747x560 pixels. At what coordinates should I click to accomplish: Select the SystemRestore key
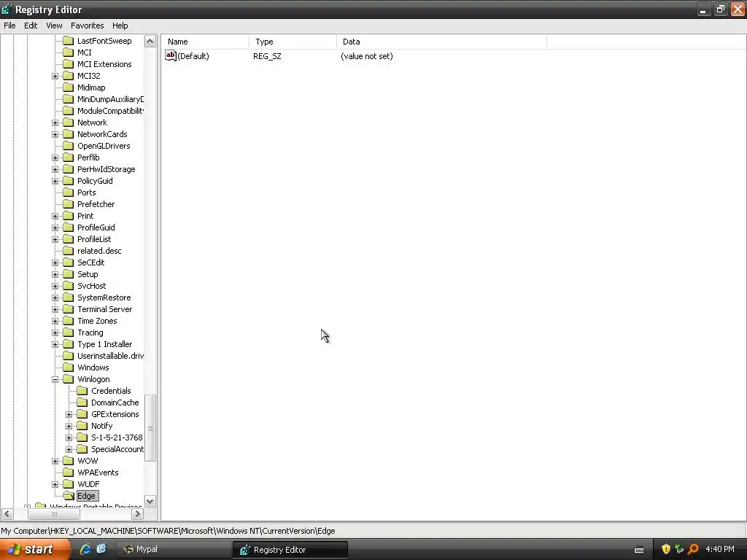coord(104,297)
